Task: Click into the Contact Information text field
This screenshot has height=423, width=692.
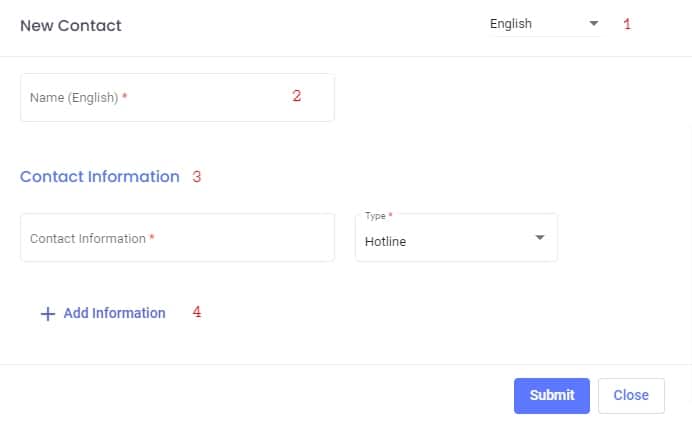Action: [x=177, y=238]
